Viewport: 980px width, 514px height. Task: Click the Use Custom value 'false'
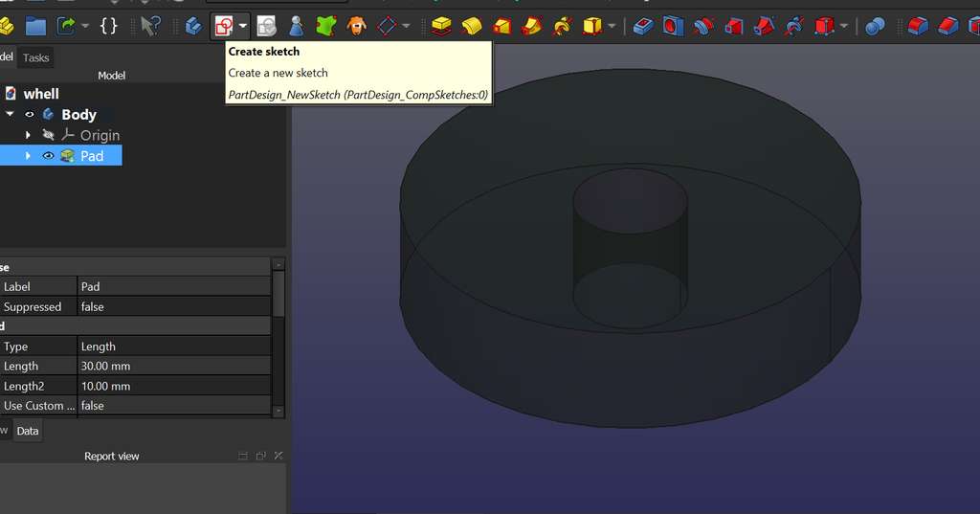coord(174,405)
